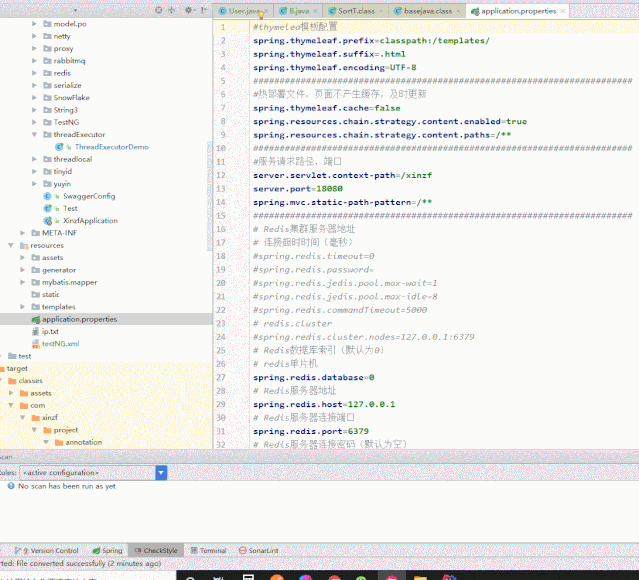Select testNG.xml in the project tree
Image resolution: width=639 pixels, height=580 pixels.
pos(60,343)
